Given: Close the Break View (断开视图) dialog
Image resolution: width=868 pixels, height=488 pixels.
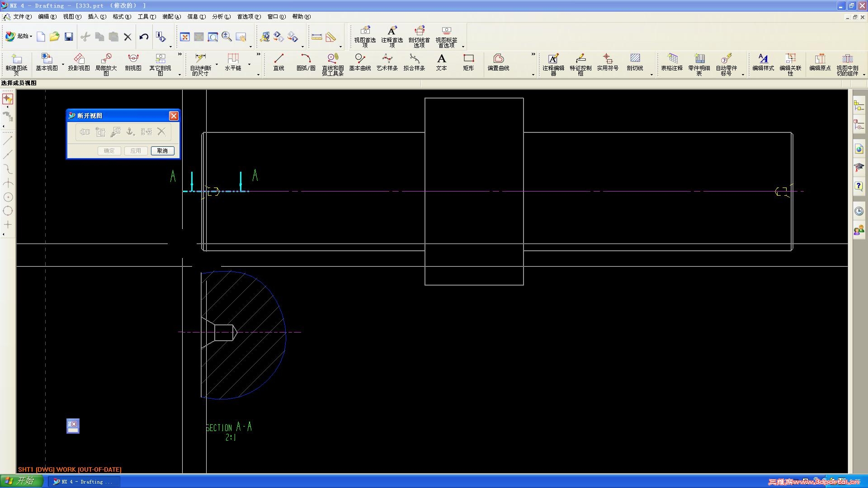Looking at the screenshot, I should click(174, 116).
